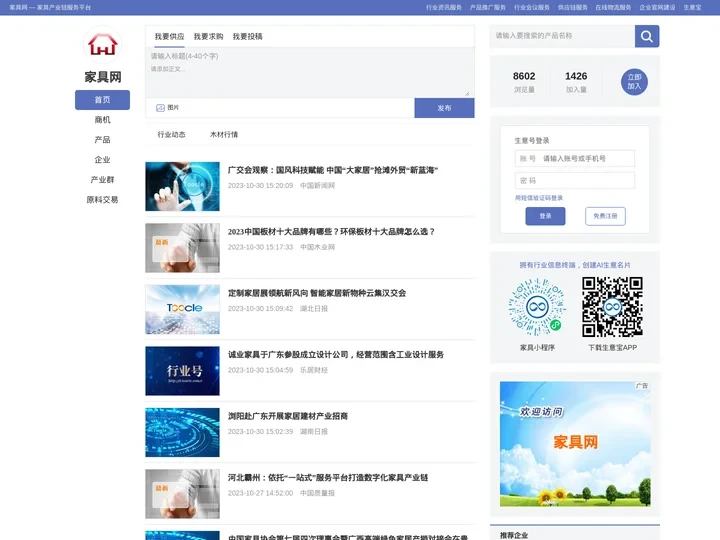Click thumbnail of 河北霸州 article
This screenshot has height=540, width=720.
(182, 494)
